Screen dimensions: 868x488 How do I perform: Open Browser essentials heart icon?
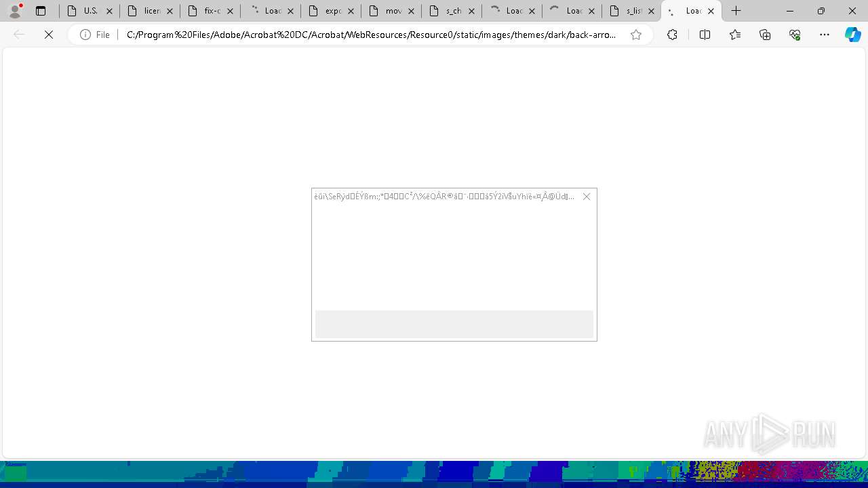(795, 35)
